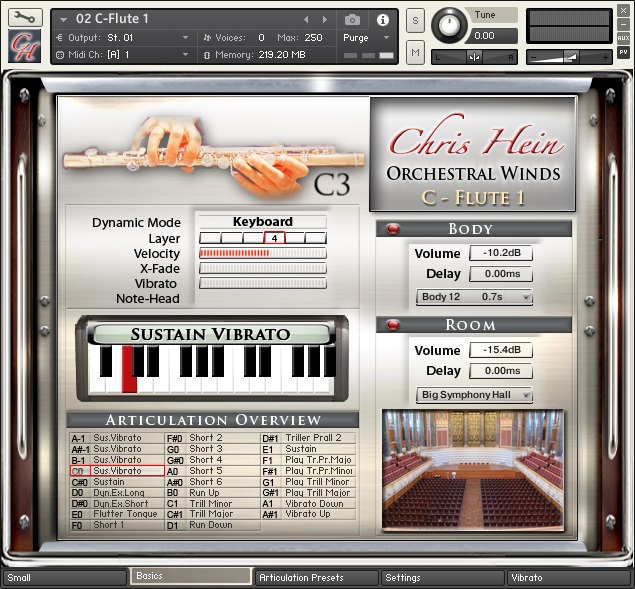
Task: Open the Purge dropdown menu
Action: [x=367, y=38]
